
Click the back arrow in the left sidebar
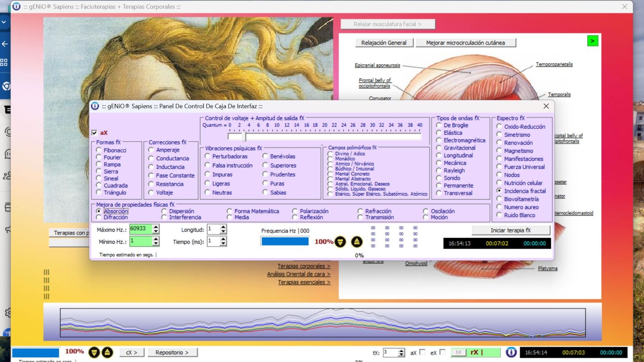pyautogui.click(x=5, y=44)
